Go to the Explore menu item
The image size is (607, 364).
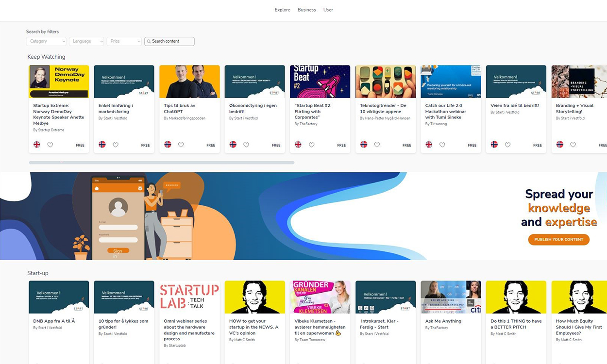(x=282, y=10)
